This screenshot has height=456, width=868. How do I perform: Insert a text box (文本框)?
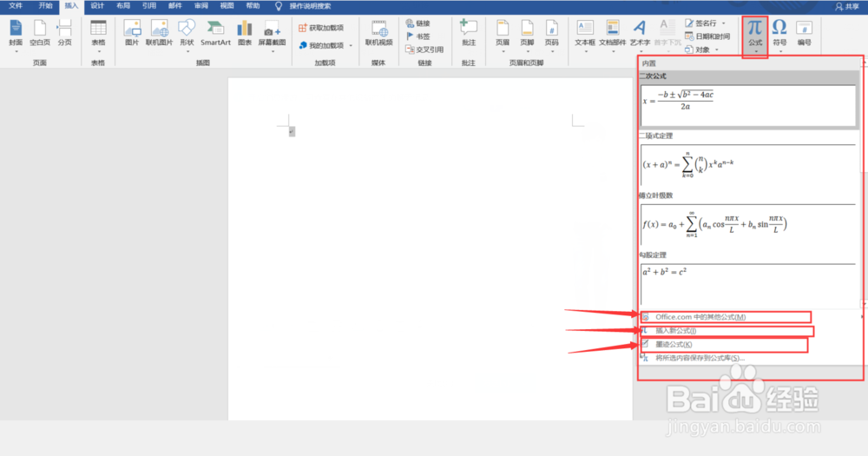coord(584,36)
